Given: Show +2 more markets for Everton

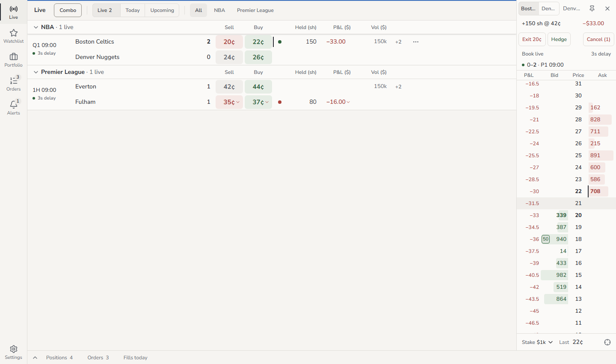Looking at the screenshot, I should [x=398, y=87].
